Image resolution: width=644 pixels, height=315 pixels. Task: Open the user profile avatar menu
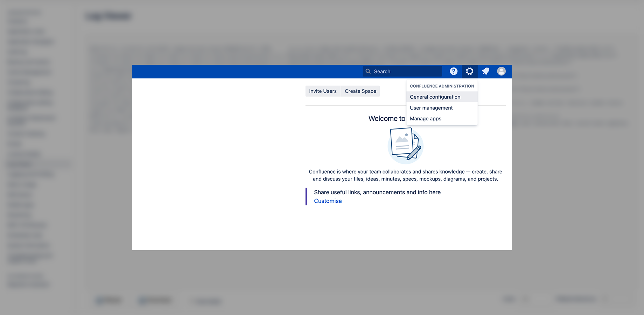coord(501,71)
